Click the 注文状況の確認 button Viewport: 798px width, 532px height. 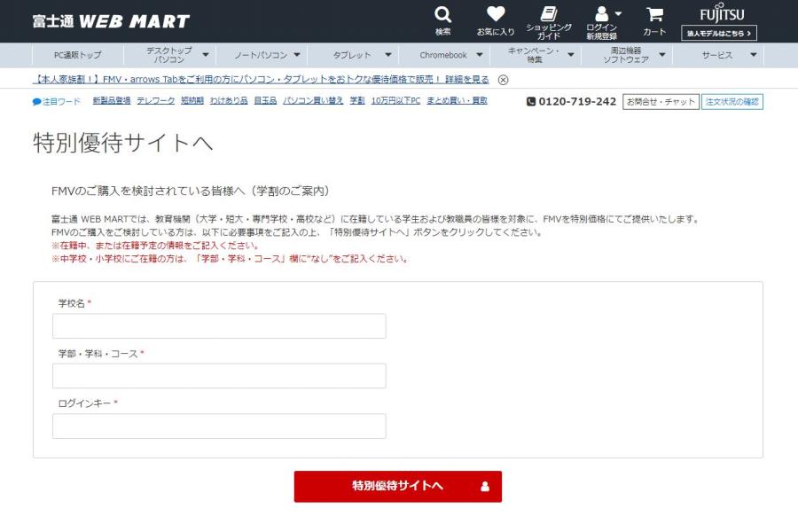[x=731, y=102]
